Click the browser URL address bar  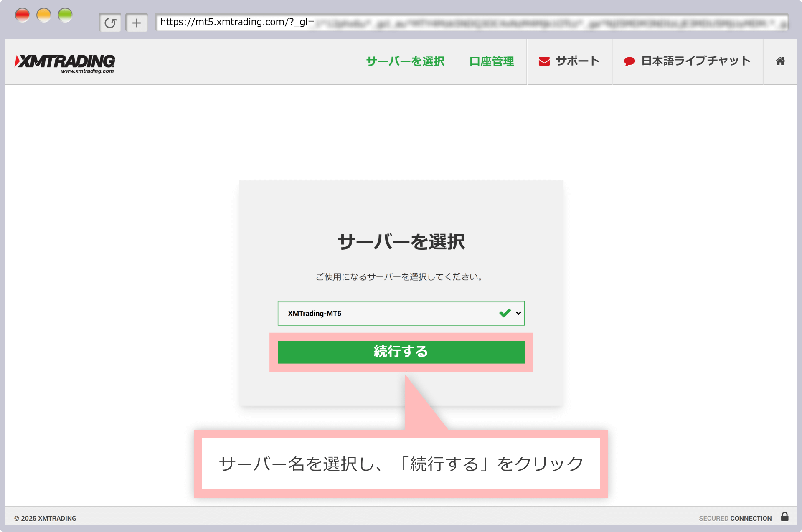pos(472,22)
